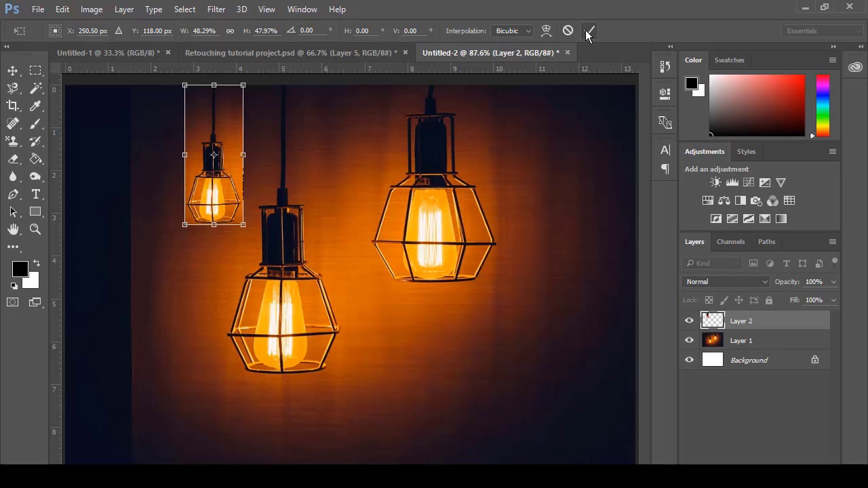
Task: Select the History Brush tool
Action: [x=35, y=141]
